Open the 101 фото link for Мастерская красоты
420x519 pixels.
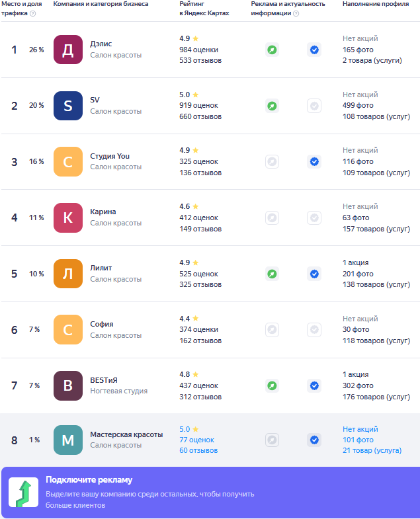(x=358, y=440)
